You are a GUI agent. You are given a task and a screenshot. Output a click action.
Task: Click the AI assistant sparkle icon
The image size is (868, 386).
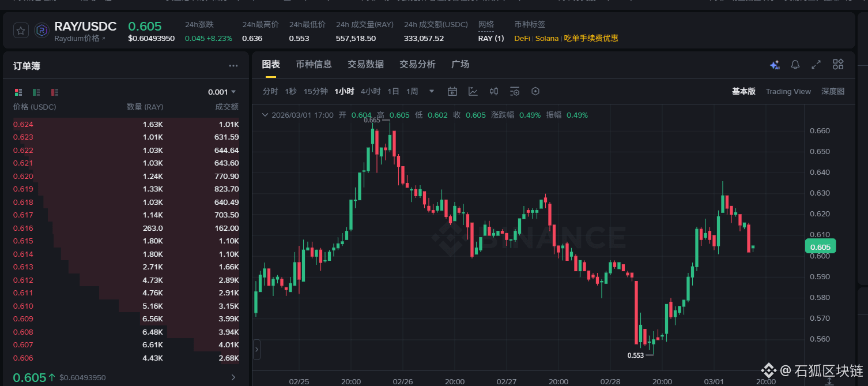775,65
